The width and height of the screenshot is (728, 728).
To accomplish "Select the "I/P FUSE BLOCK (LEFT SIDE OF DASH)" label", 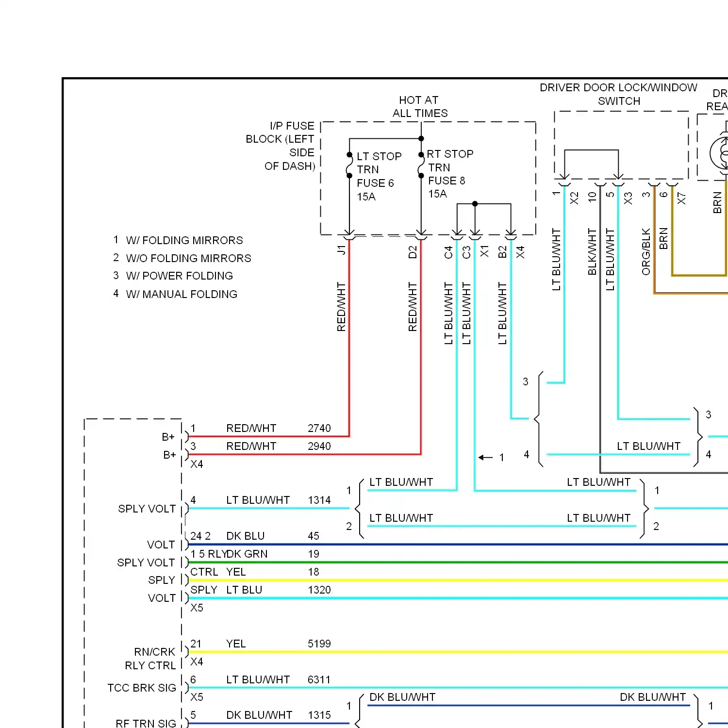I will pos(281,146).
